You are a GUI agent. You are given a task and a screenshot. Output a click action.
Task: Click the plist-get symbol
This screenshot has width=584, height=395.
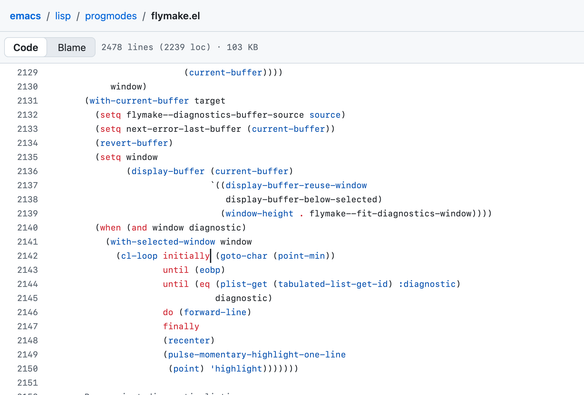(x=244, y=284)
